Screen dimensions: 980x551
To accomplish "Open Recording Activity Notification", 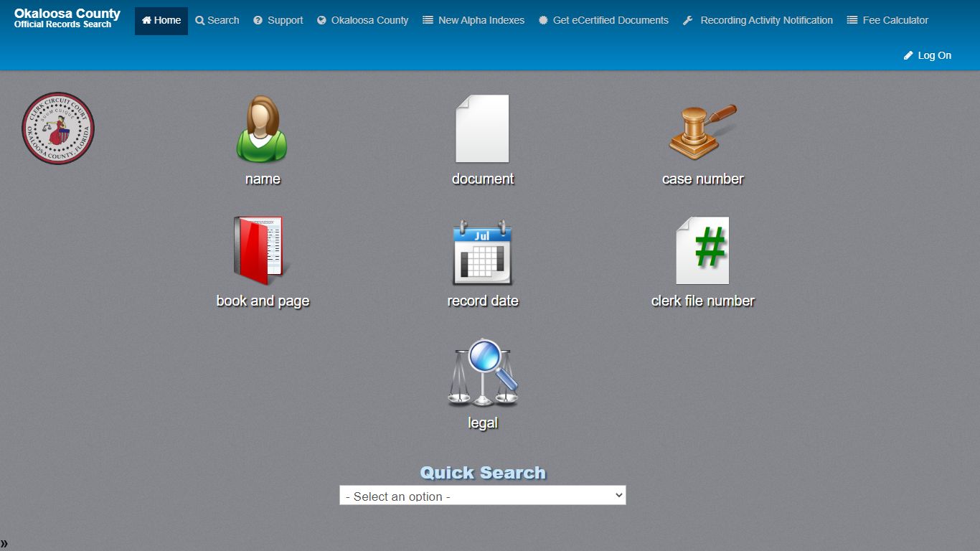I will click(x=758, y=21).
